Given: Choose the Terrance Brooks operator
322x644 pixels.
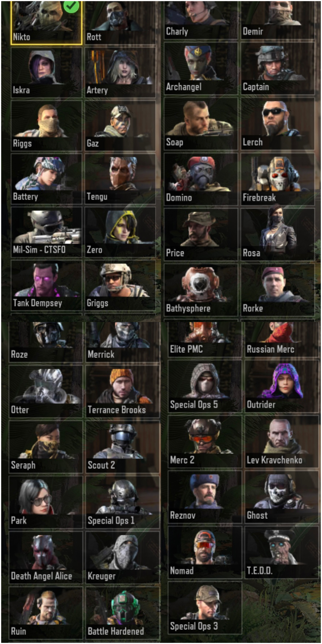Looking at the screenshot, I should click(122, 391).
